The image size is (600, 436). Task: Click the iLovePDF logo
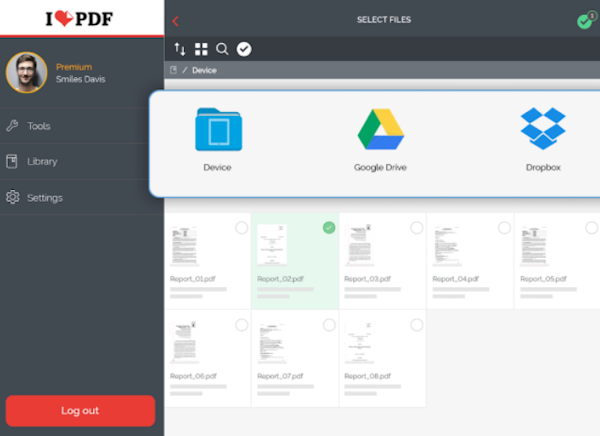[79, 18]
